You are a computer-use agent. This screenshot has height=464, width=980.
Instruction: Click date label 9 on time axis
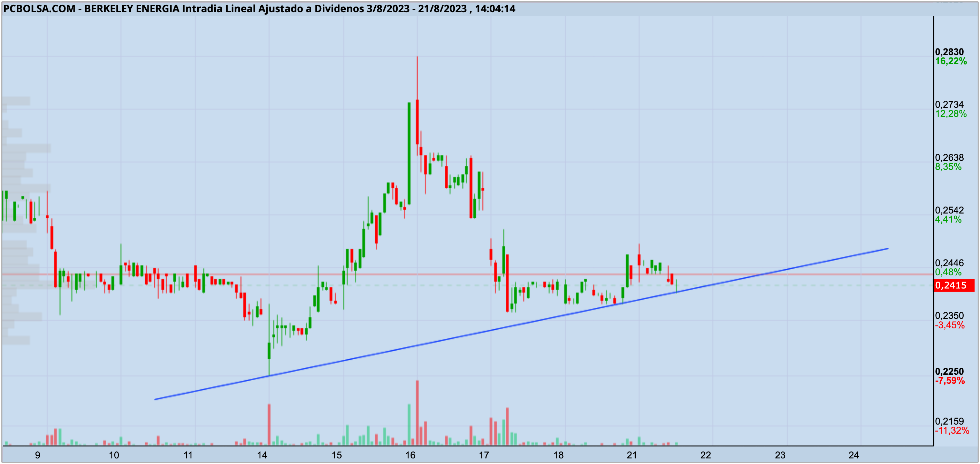coord(37,455)
